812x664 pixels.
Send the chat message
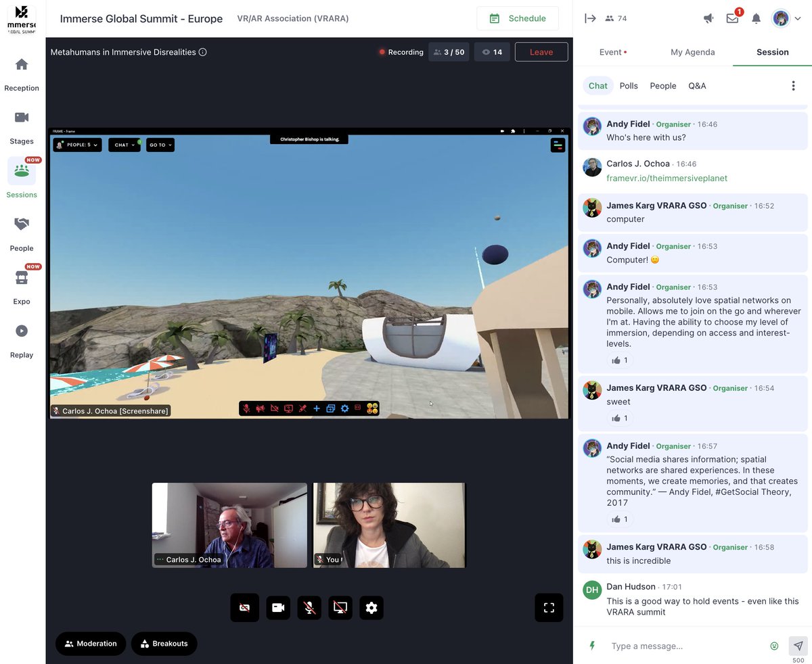pos(798,646)
